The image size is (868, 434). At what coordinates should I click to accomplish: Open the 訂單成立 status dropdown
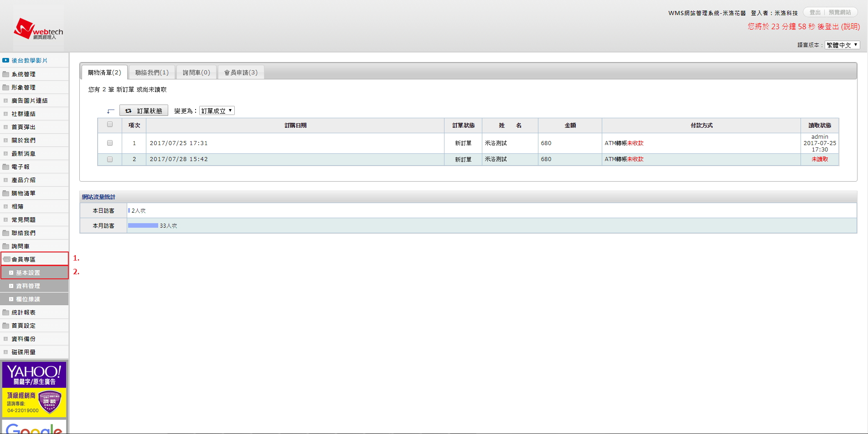[x=217, y=110]
